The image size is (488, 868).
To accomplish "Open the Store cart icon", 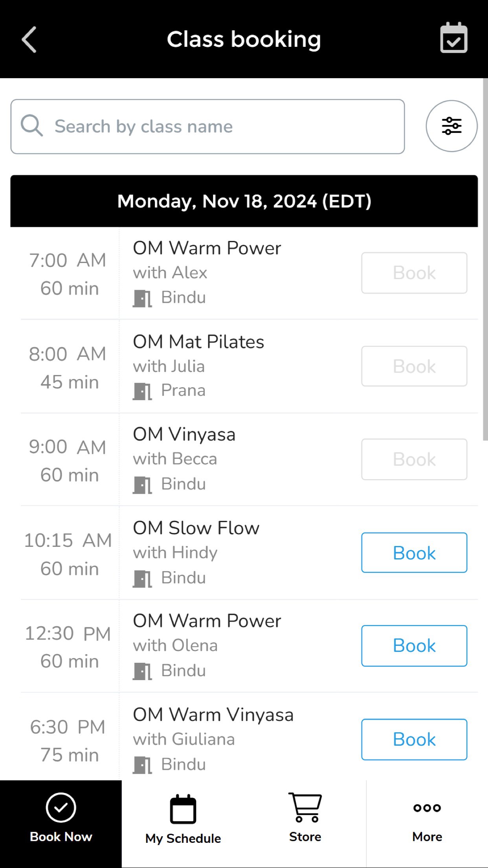I will point(305,807).
